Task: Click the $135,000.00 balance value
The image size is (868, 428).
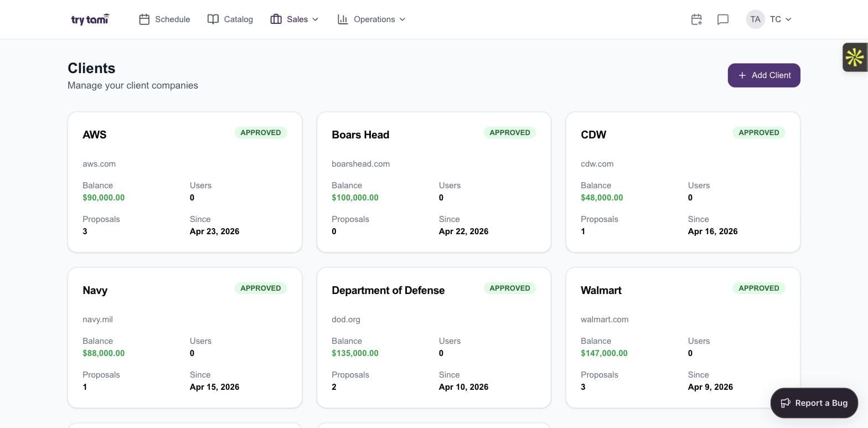Action: 355,353
